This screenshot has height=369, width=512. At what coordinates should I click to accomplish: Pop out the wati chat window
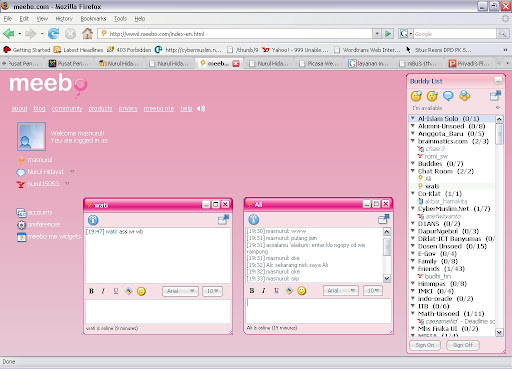[x=223, y=219]
